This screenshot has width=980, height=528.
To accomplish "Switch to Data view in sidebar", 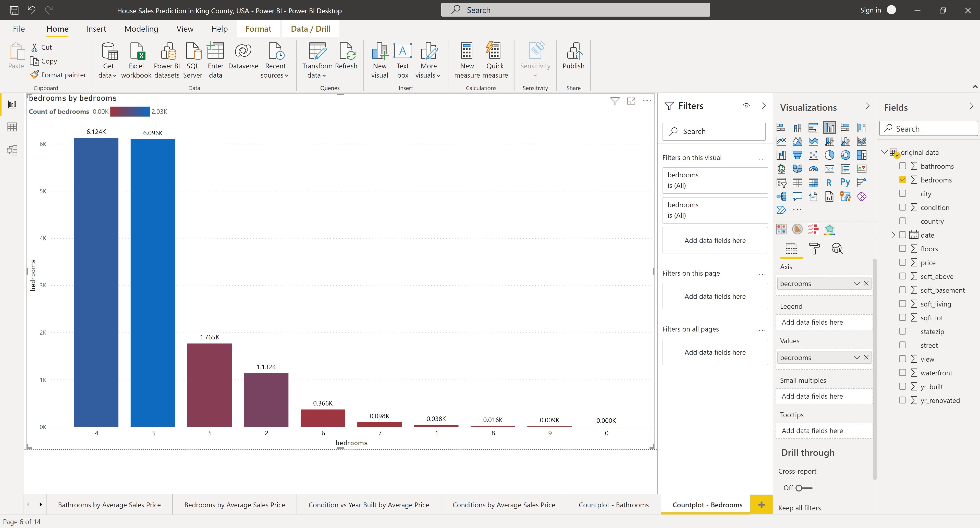I will (x=12, y=127).
